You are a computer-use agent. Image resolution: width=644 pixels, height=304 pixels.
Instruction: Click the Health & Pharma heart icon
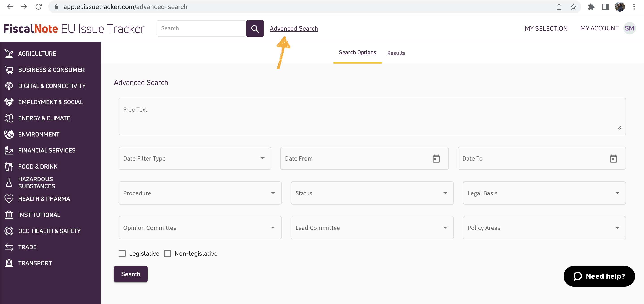click(9, 199)
